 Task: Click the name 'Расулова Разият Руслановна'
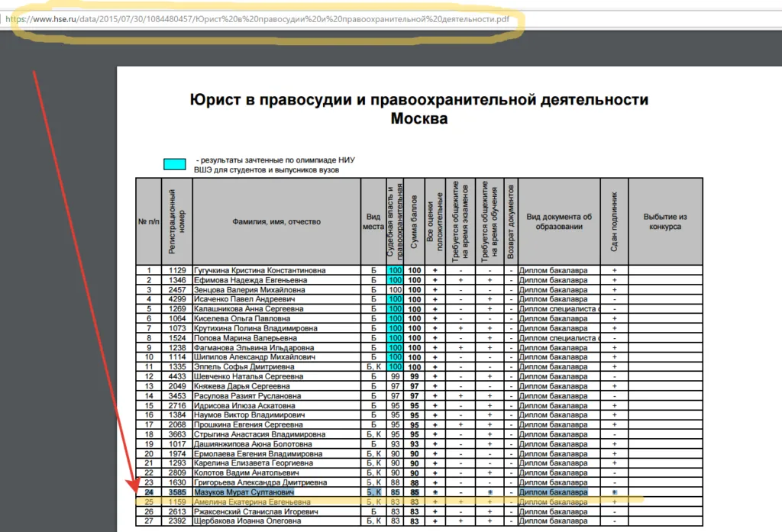[247, 396]
